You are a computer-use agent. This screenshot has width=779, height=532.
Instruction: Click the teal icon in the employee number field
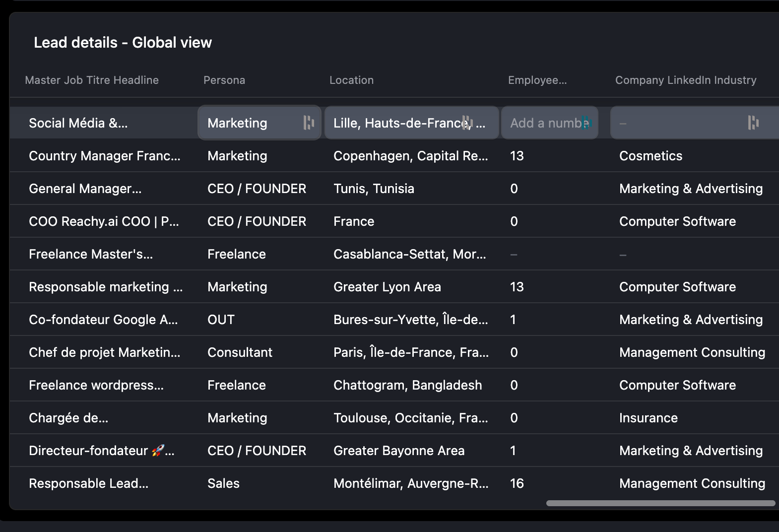point(587,123)
